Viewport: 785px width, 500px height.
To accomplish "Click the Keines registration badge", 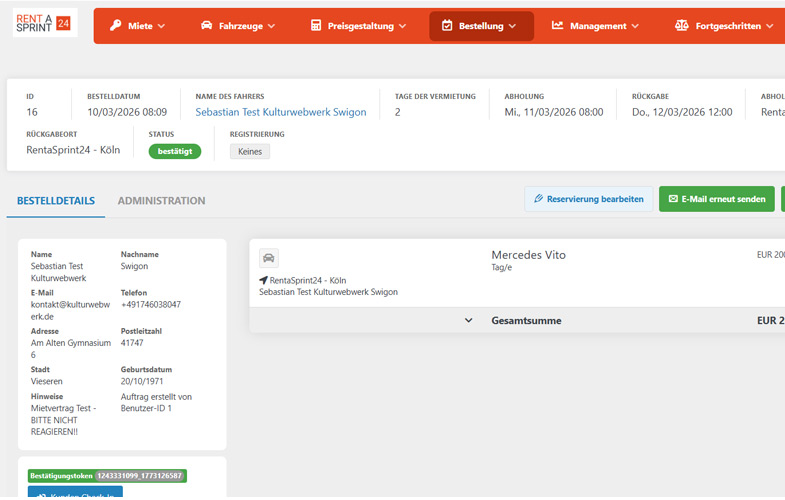I will 249,151.
